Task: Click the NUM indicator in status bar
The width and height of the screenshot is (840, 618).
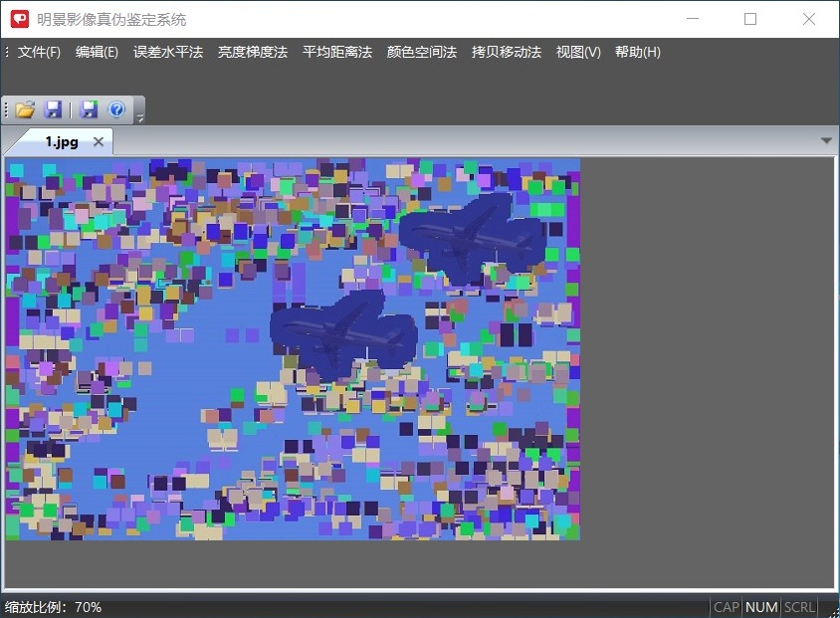Action: point(761,607)
